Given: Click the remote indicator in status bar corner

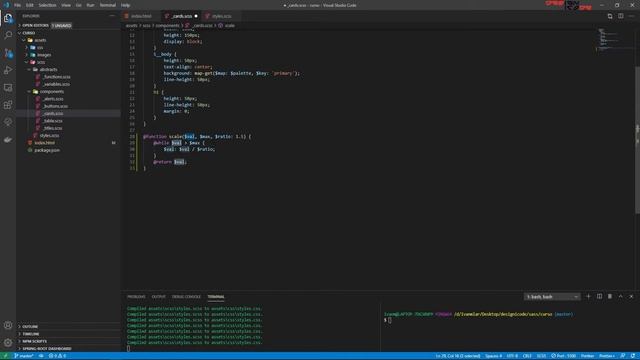Looking at the screenshot, I should (5, 356).
